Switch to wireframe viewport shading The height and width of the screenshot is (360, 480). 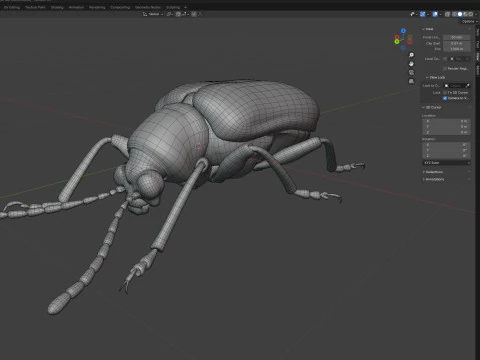click(454, 14)
